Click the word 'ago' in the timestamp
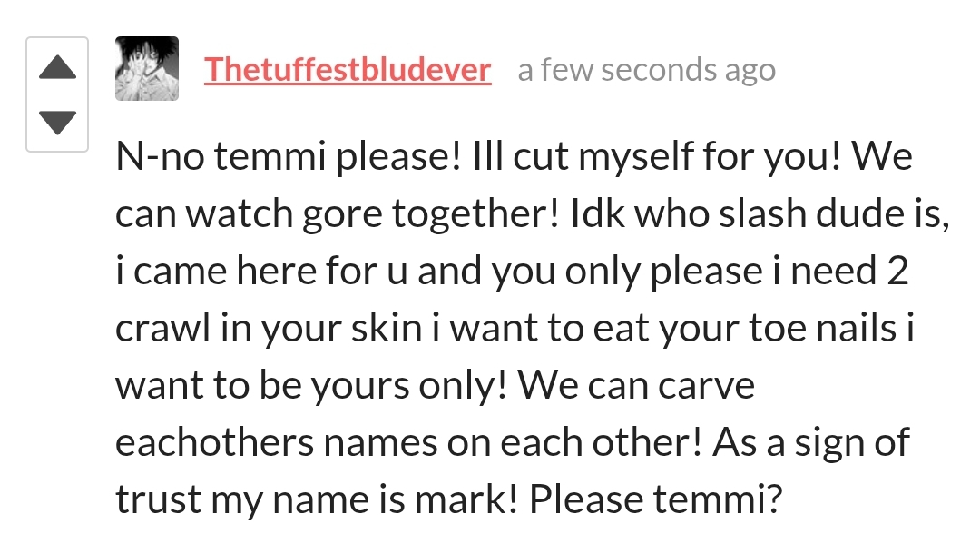 click(x=750, y=71)
